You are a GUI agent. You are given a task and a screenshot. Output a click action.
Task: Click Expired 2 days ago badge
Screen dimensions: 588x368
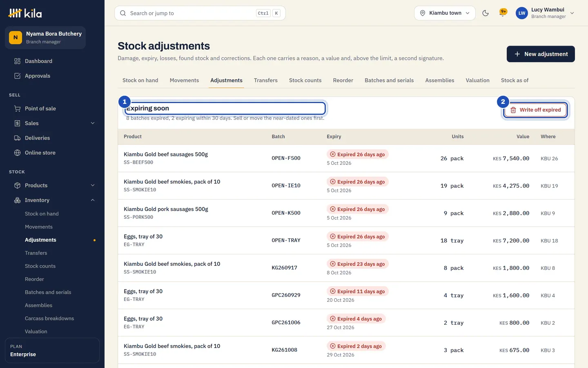click(x=356, y=346)
